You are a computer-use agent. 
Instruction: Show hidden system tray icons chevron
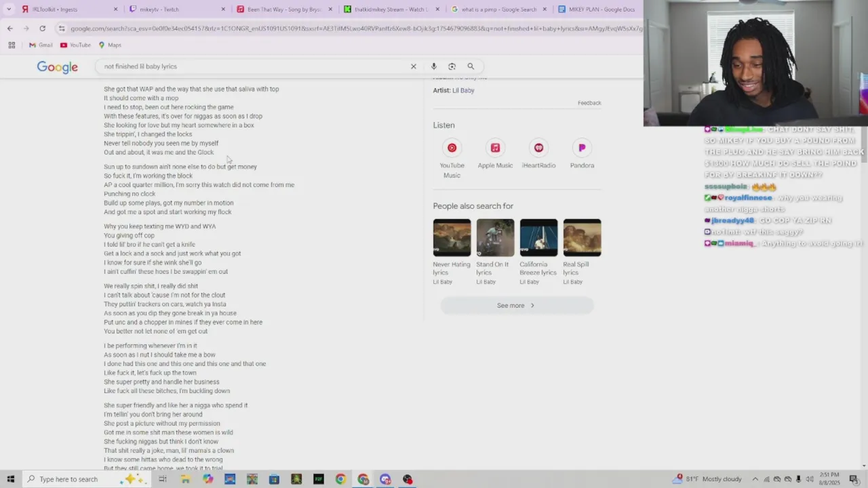755,479
